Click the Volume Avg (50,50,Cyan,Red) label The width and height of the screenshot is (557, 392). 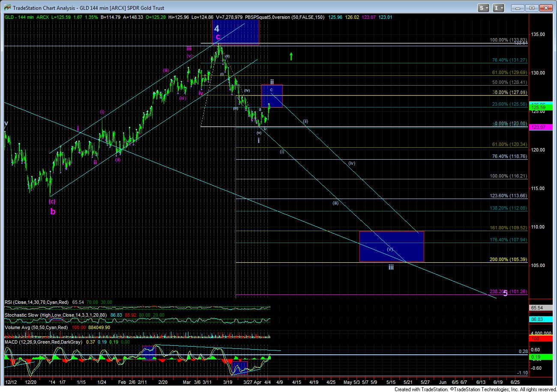coord(36,328)
